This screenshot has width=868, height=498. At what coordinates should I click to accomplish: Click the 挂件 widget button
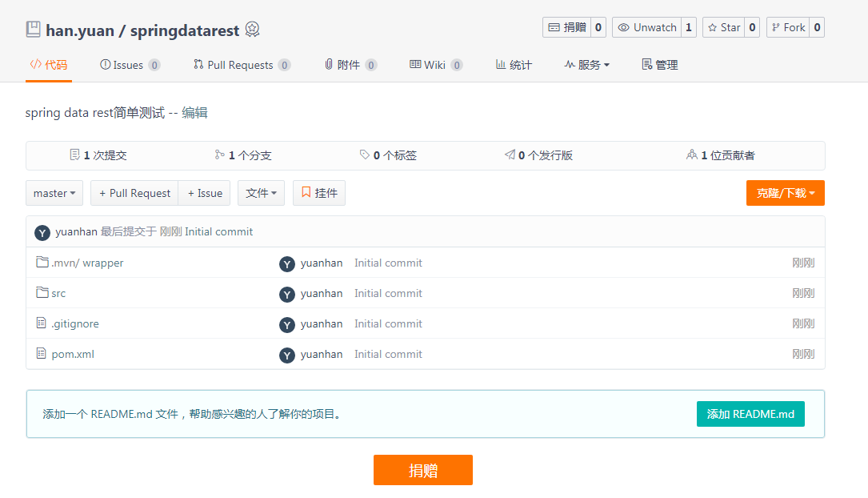[x=319, y=193]
